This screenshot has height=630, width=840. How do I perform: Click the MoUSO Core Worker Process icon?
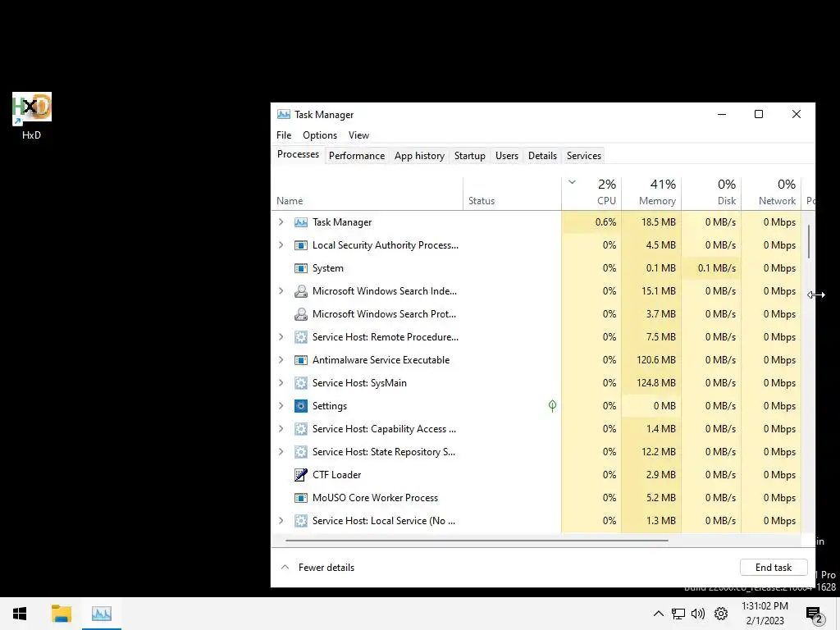coord(301,498)
